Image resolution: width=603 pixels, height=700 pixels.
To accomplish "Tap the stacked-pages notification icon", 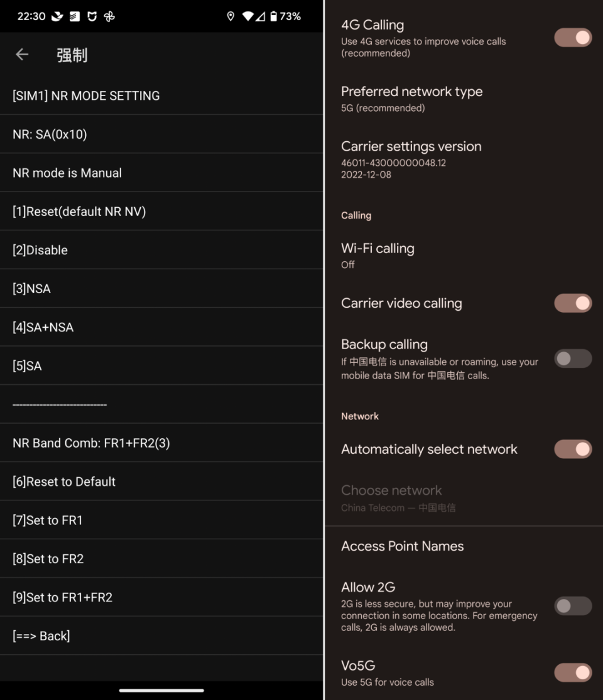I will [75, 17].
